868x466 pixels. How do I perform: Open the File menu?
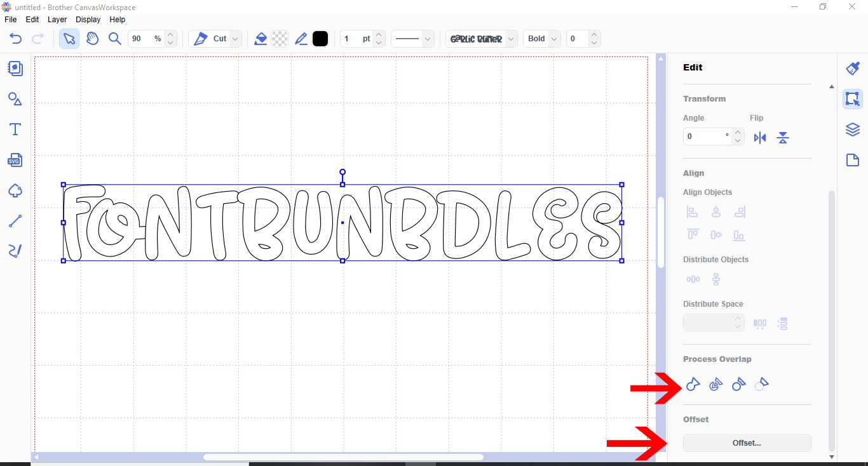click(11, 20)
